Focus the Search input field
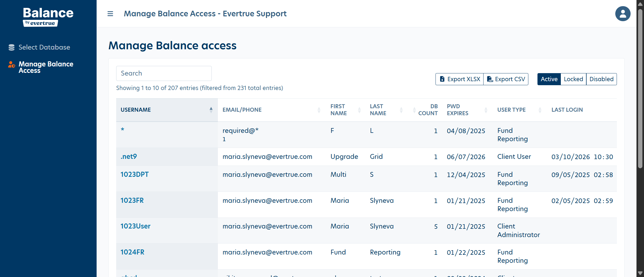 pos(164,73)
